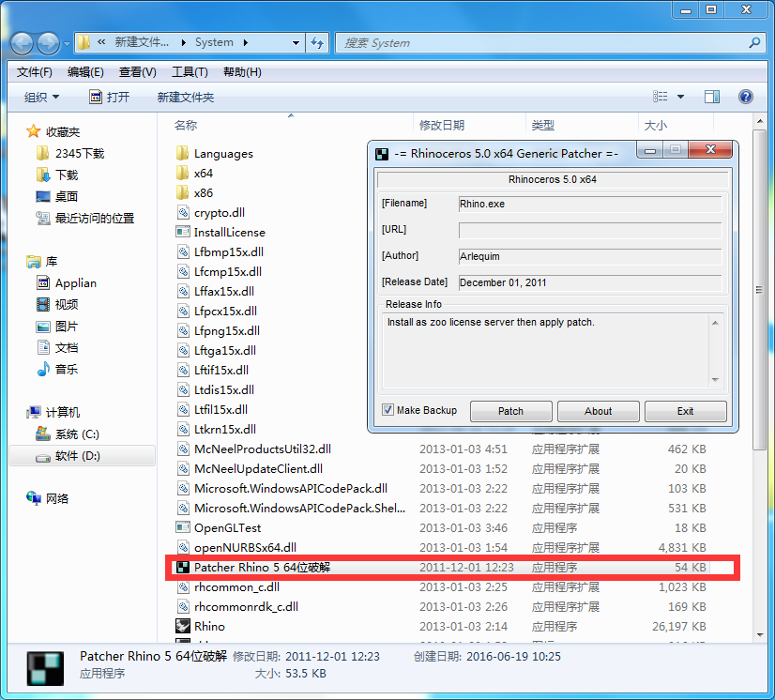Click the empty URL field

pos(590,230)
